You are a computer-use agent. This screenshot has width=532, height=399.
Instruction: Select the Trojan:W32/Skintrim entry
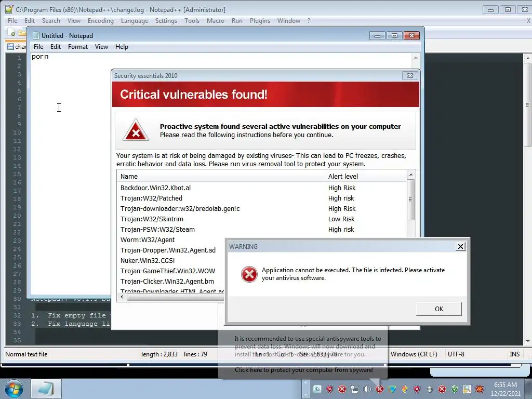click(262, 219)
